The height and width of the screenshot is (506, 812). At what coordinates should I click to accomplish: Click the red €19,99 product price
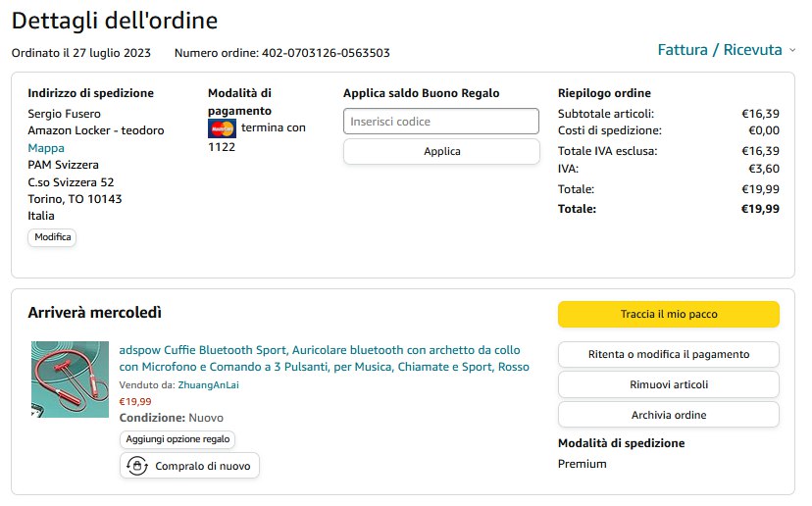tap(135, 401)
